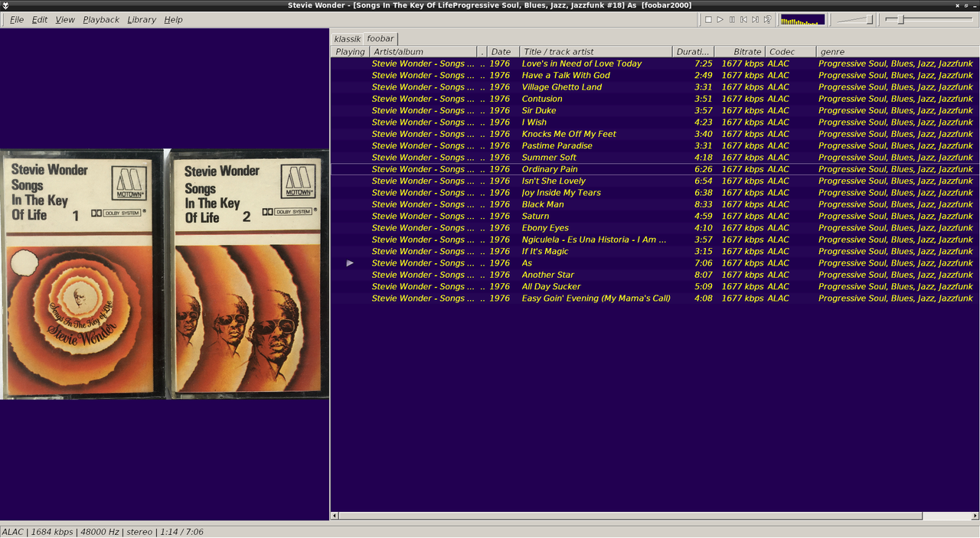Sort by the genre column header
Screen dimensions: 980x538
pos(897,51)
